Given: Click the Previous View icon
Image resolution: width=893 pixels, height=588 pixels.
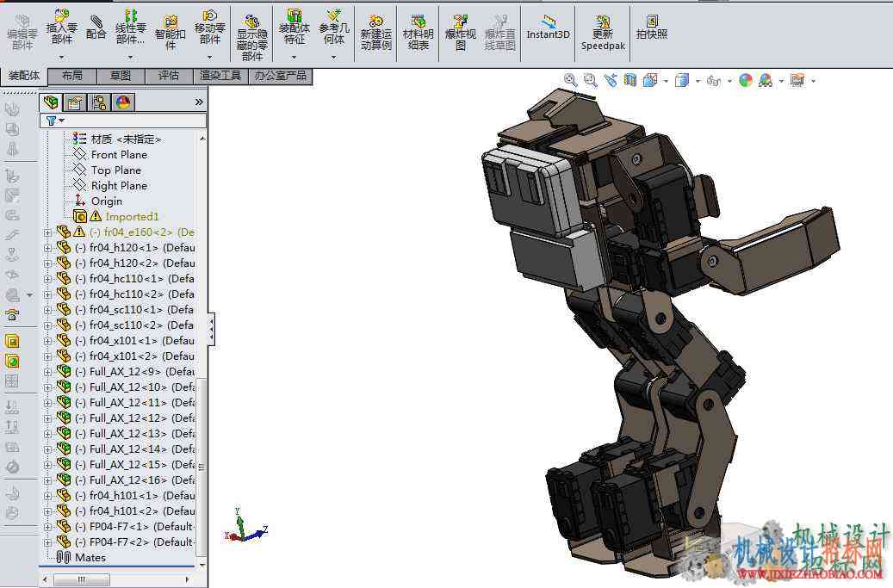Looking at the screenshot, I should (x=611, y=80).
